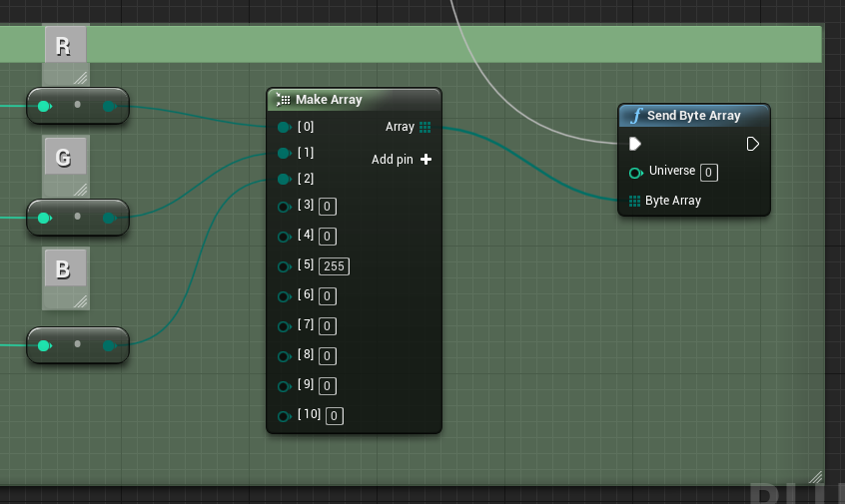Image resolution: width=845 pixels, height=504 pixels.
Task: Select the G comment box label
Action: 64,158
